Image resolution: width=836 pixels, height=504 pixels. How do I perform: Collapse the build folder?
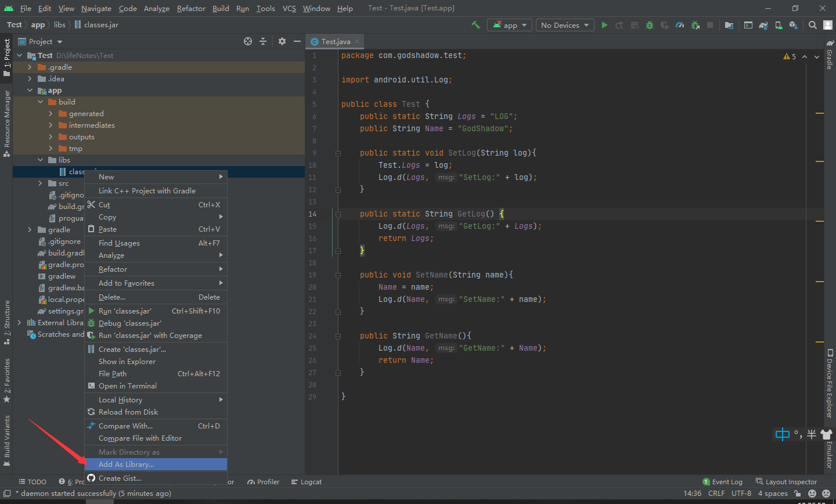(40, 102)
